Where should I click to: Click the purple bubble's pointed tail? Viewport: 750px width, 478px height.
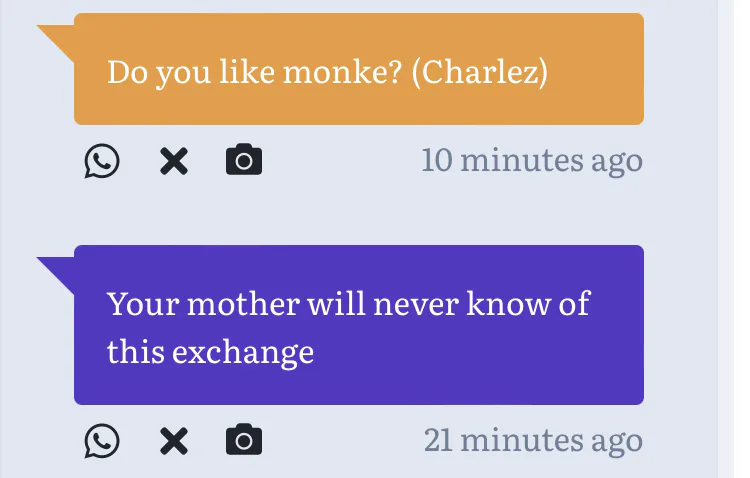click(58, 271)
